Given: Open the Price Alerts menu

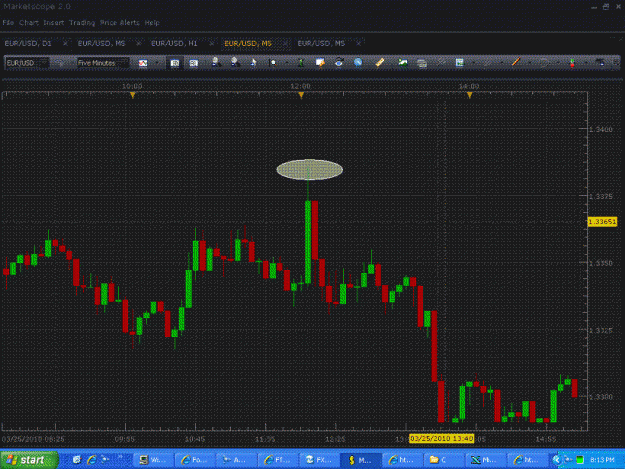Looking at the screenshot, I should tap(120, 23).
